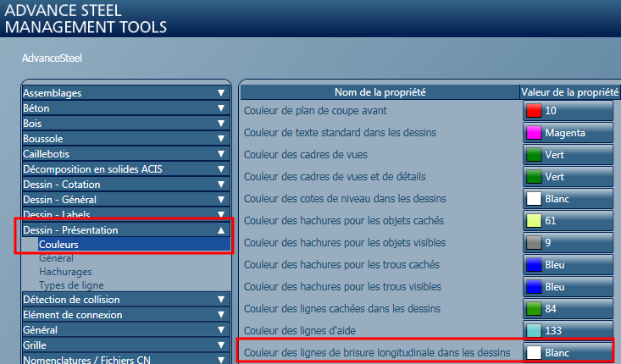Select 'Couleur des cotes de niveau dans les dessins'
The width and height of the screenshot is (621, 364).
pos(345,199)
